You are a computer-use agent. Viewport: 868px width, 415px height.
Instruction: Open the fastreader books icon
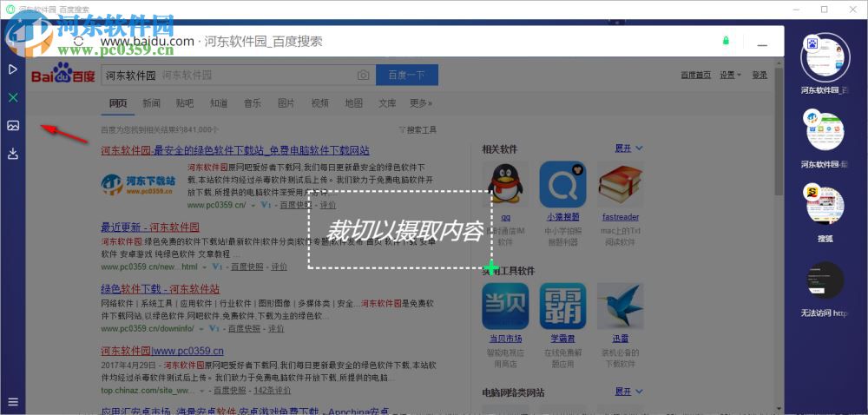[620, 184]
